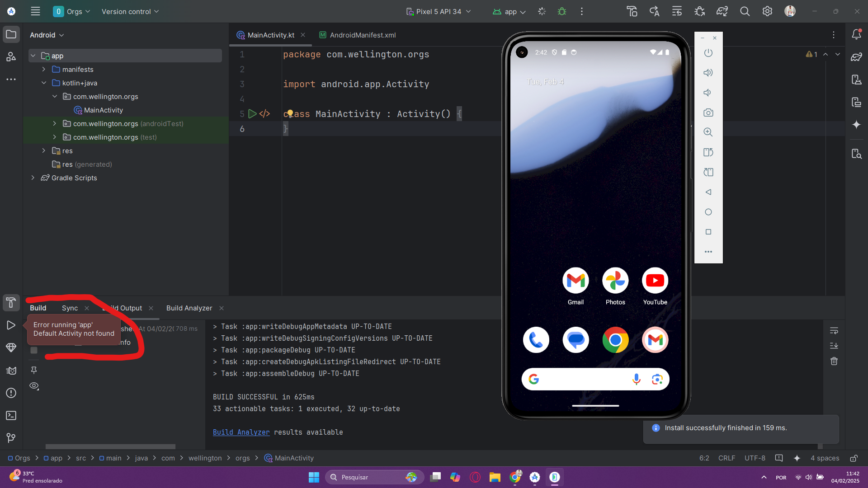Open main hamburger menu
This screenshot has width=868, height=488.
pos(35,12)
